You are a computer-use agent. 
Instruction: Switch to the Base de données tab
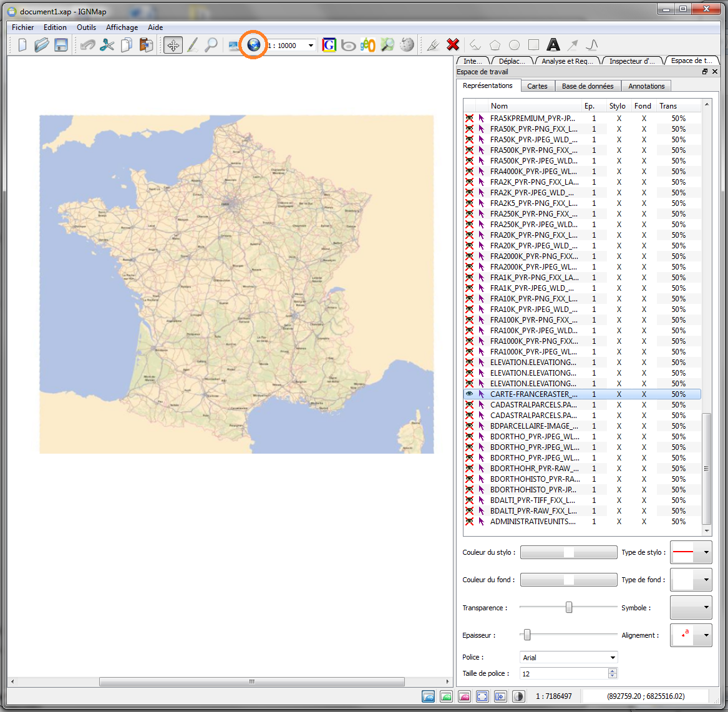pos(587,86)
